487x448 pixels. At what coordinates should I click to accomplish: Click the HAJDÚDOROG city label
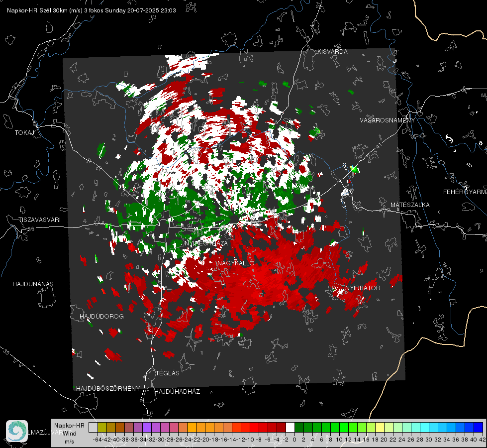point(101,316)
